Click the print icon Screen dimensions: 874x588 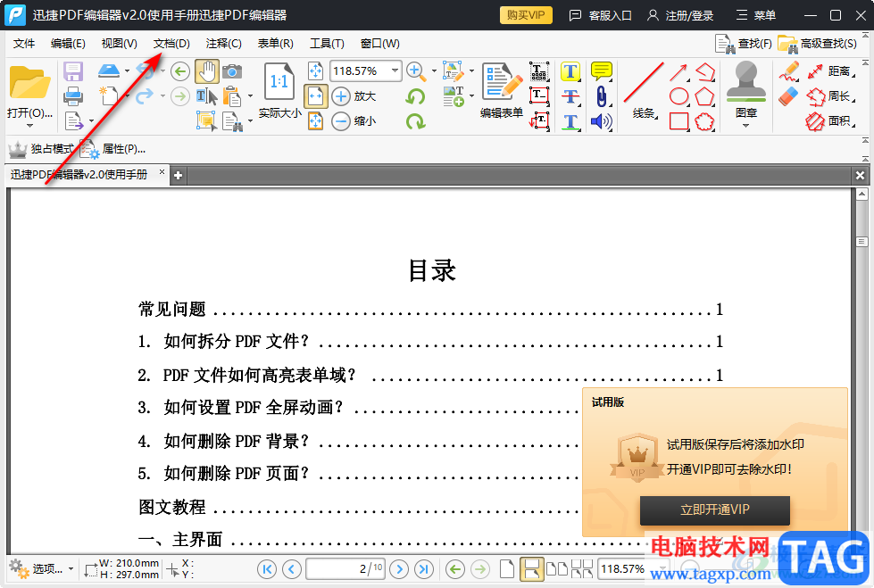73,96
